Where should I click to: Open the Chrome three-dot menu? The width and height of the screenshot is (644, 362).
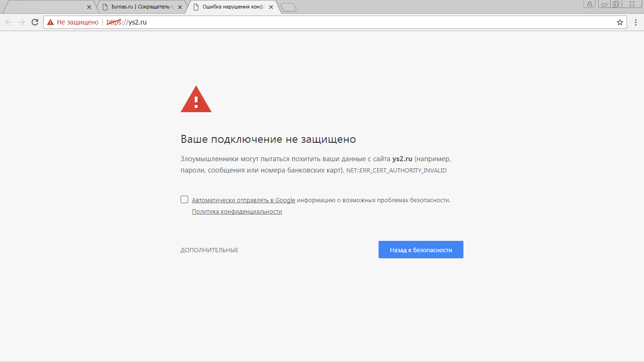click(x=635, y=22)
